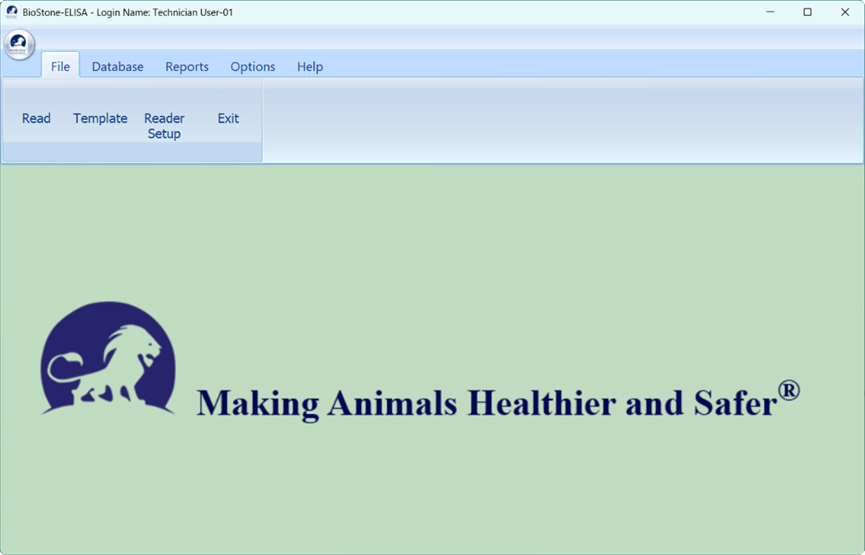Maximize the BioStone-ELISA window
Screen dimensions: 865x555
[x=808, y=12]
